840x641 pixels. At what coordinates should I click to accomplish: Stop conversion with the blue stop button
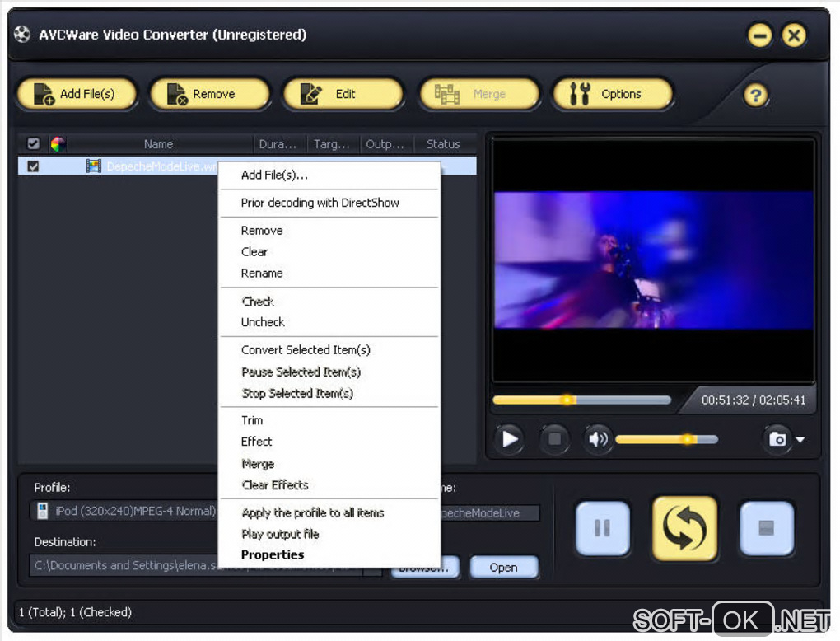767,528
